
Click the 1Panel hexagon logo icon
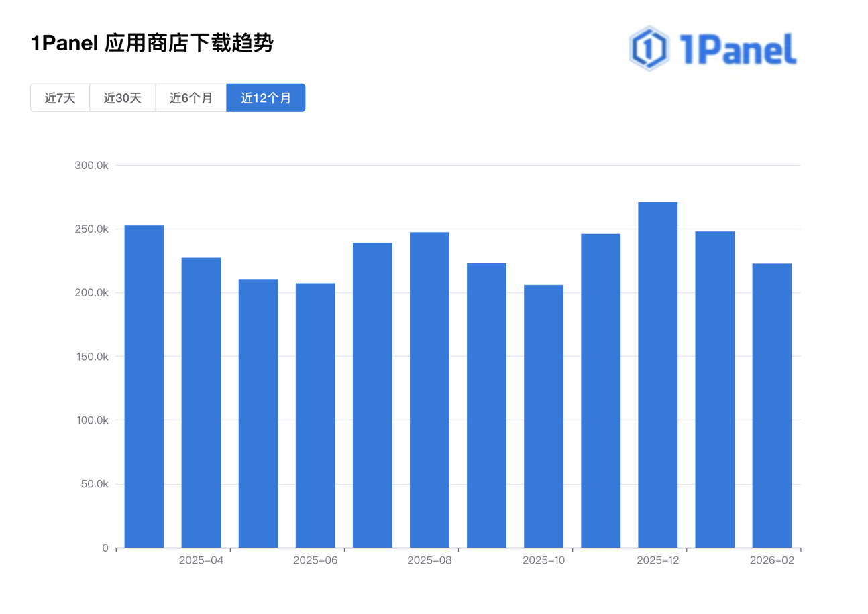click(x=648, y=47)
